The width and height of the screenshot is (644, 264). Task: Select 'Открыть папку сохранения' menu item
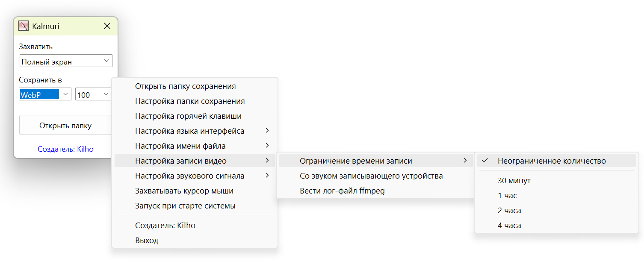(186, 86)
